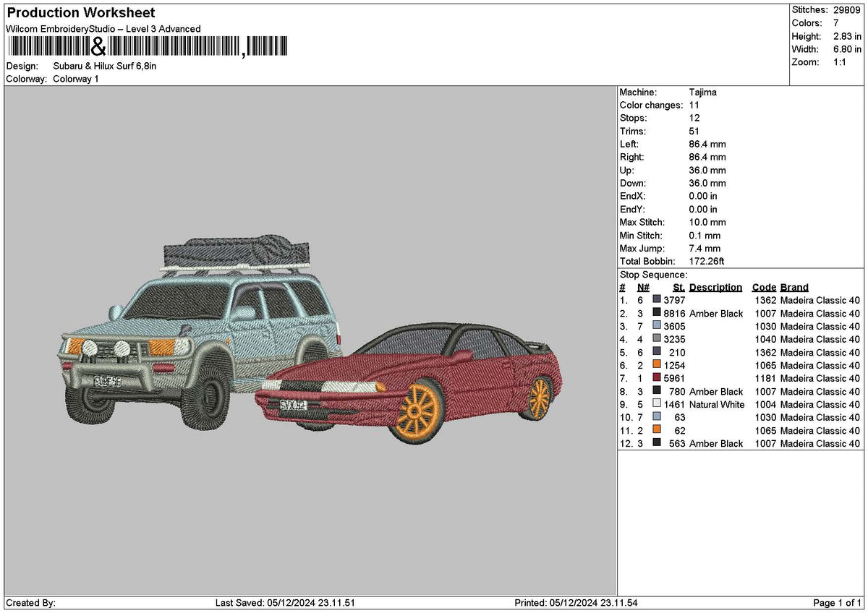Screen dimensions: 868x613
Task: Select the dark red swatch beside 5961
Action: tap(657, 377)
